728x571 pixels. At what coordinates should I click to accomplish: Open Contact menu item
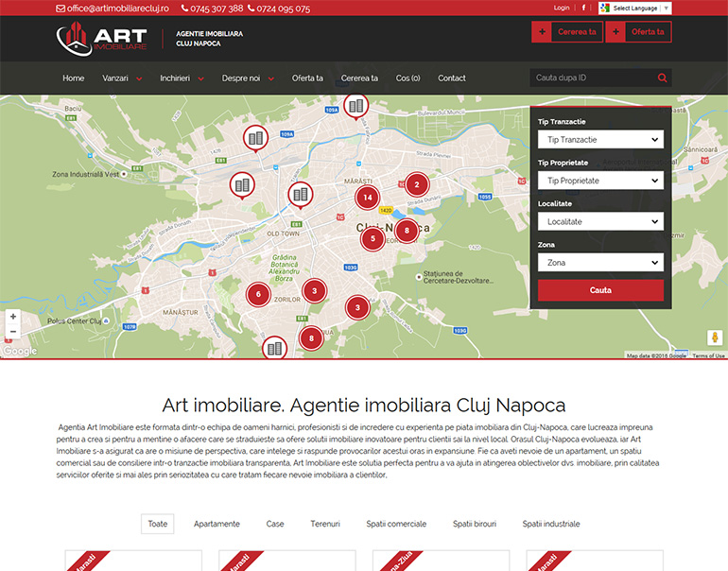point(452,78)
